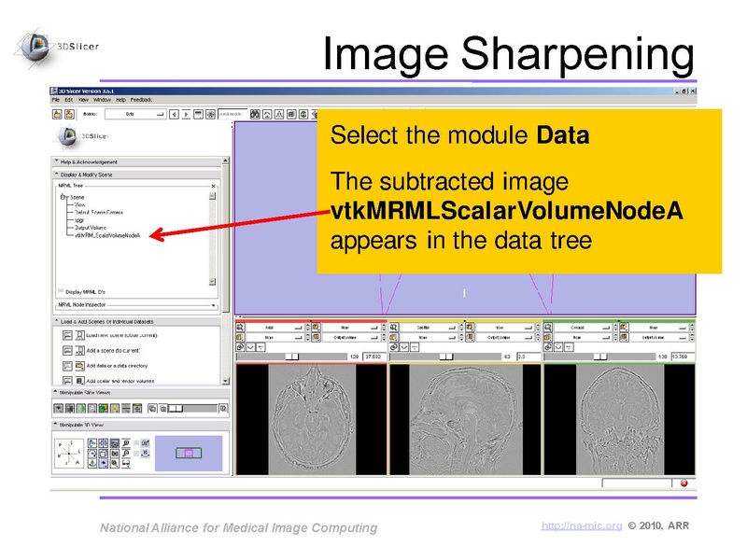Viewport: 747px width, 560px height.
Task: Toggle link slices icon in red viewer
Action: coord(240,347)
